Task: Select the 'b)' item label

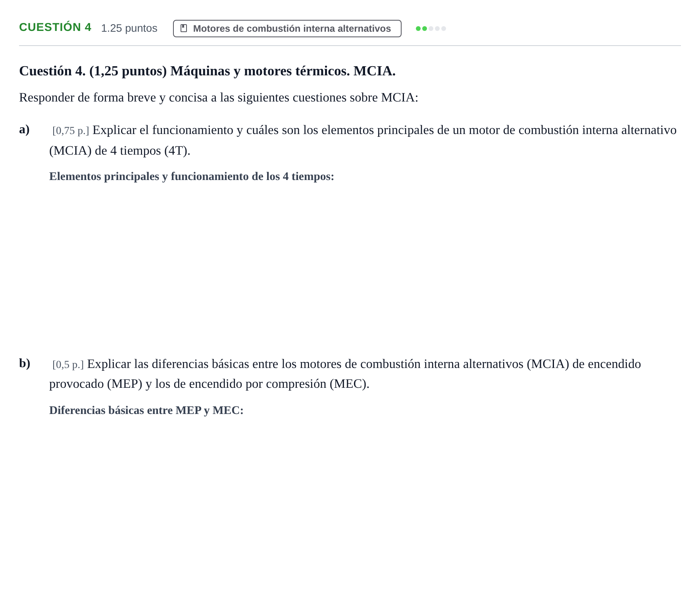Action: [x=25, y=363]
